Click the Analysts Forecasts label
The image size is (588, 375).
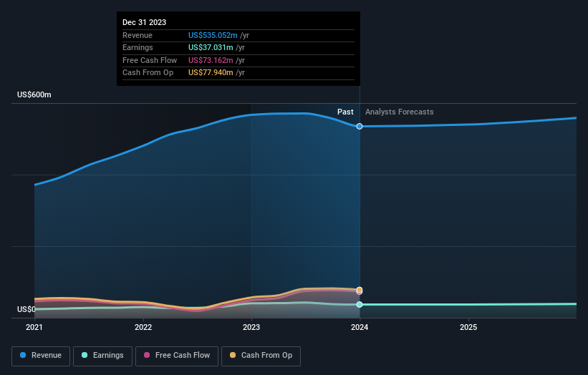click(400, 112)
